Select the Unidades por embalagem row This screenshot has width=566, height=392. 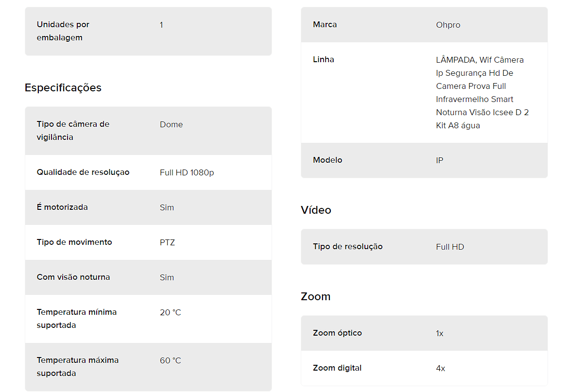148,32
